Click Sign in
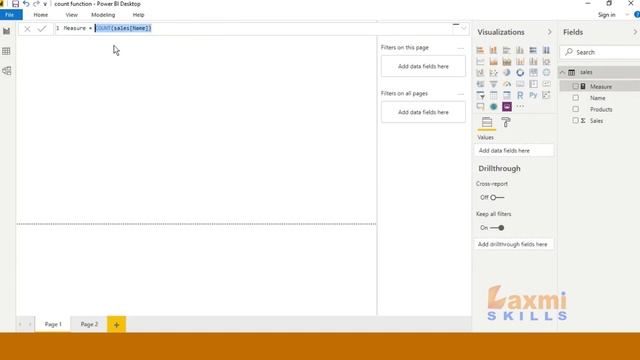Image resolution: width=640 pixels, height=360 pixels. (607, 15)
